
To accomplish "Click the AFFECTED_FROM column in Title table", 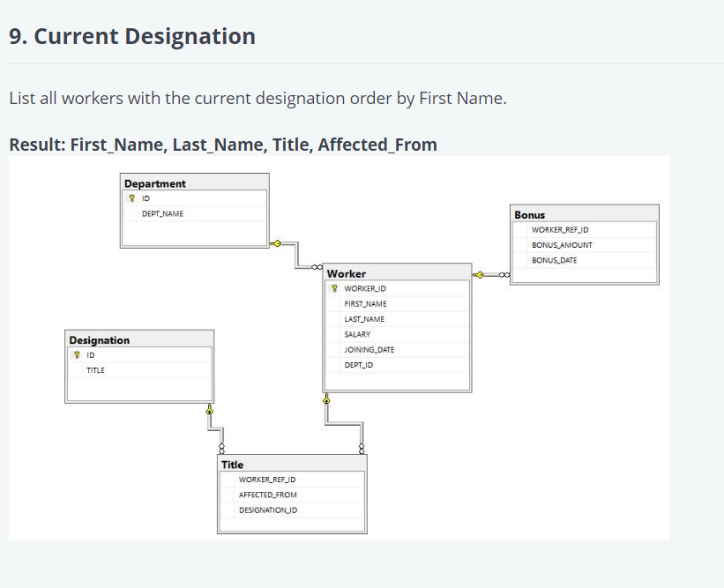I will pyautogui.click(x=268, y=495).
